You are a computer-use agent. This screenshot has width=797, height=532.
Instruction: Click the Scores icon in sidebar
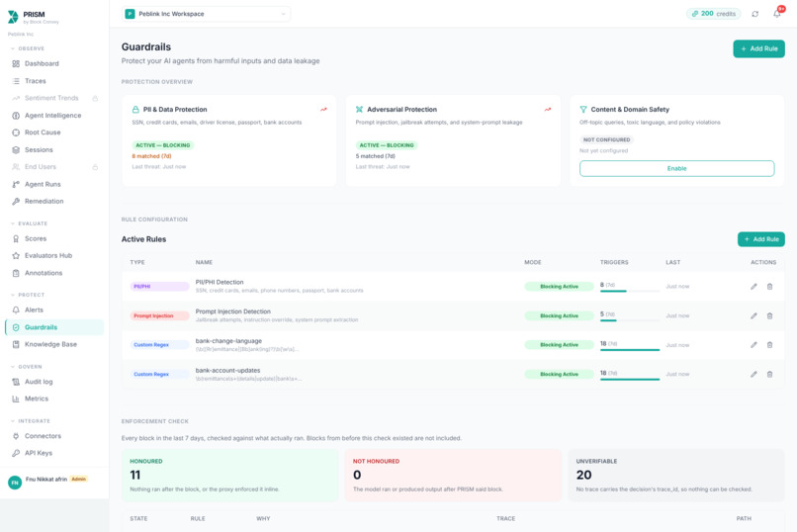[x=16, y=238]
